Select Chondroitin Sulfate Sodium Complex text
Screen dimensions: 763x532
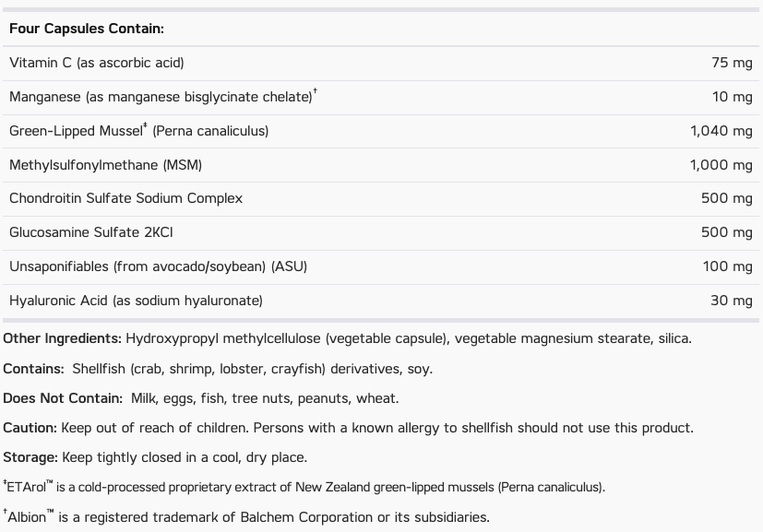click(x=126, y=198)
